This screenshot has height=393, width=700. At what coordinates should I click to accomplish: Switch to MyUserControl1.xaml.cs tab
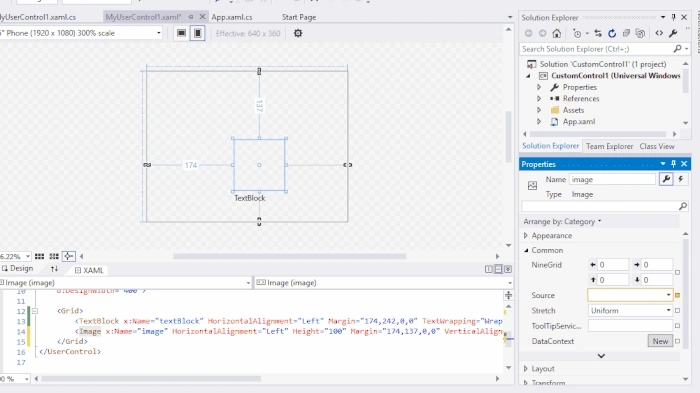tap(38, 17)
